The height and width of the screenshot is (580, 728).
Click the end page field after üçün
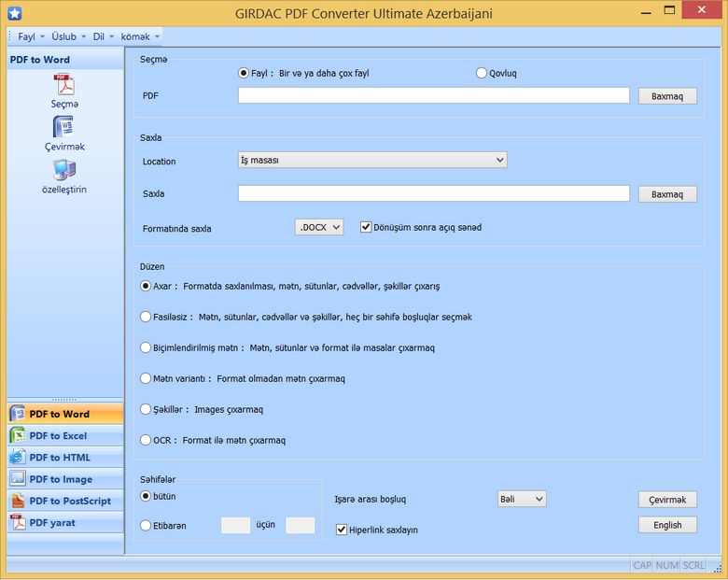pyautogui.click(x=300, y=525)
